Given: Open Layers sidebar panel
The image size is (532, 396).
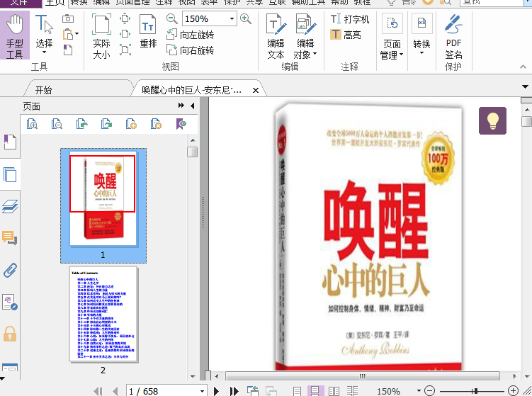Looking at the screenshot, I should click(10, 206).
